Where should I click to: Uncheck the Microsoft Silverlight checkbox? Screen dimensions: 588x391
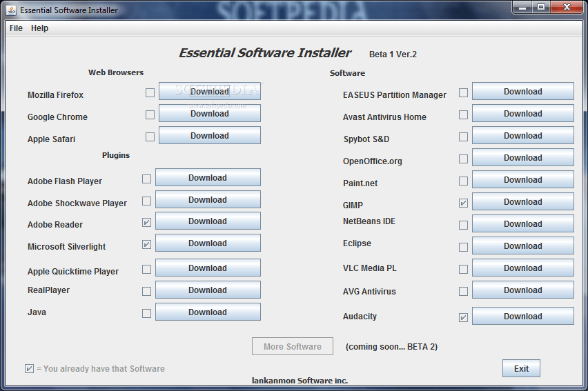(146, 244)
